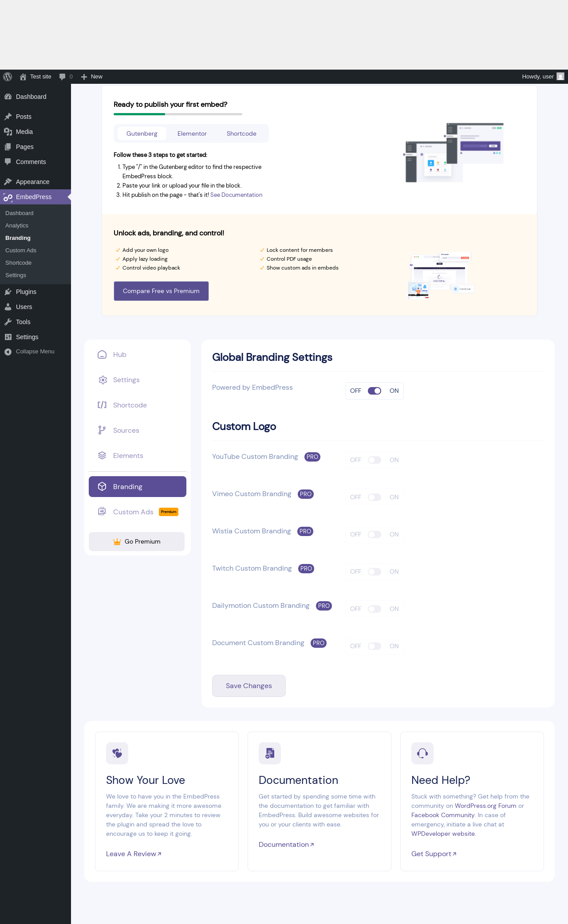Open the comments bubble in admin bar
Image resolution: width=568 pixels, height=924 pixels.
pos(63,77)
